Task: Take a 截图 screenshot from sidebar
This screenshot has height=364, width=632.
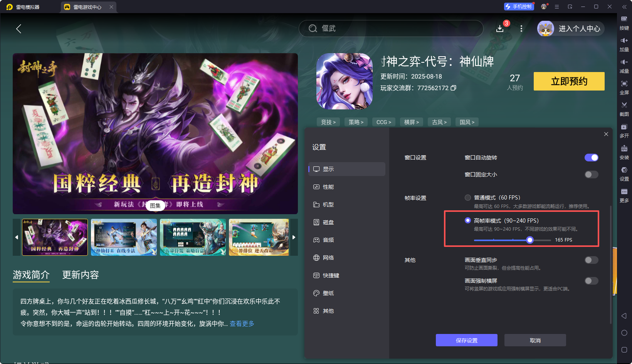Action: [x=624, y=109]
